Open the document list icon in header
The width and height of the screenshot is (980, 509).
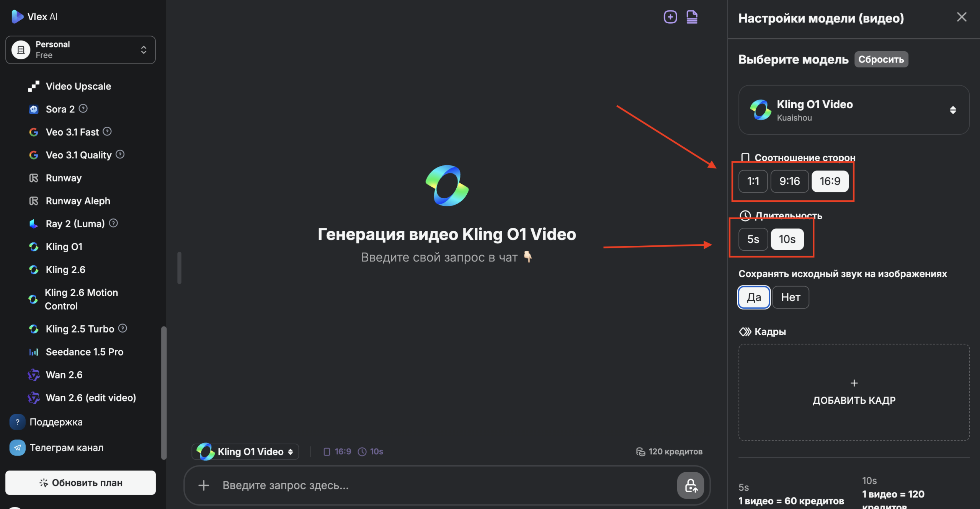coord(692,17)
